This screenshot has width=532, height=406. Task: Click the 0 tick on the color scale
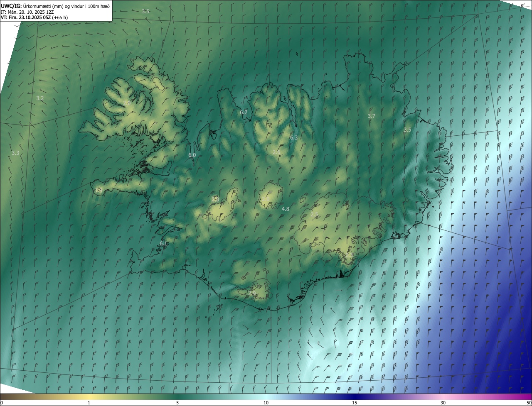pyautogui.click(x=1, y=403)
